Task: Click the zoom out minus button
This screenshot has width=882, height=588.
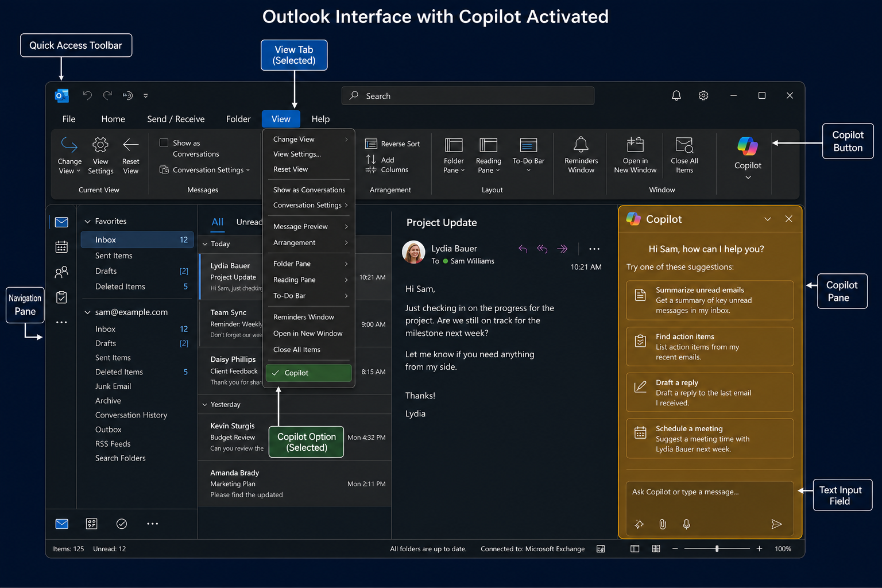Action: tap(675, 549)
